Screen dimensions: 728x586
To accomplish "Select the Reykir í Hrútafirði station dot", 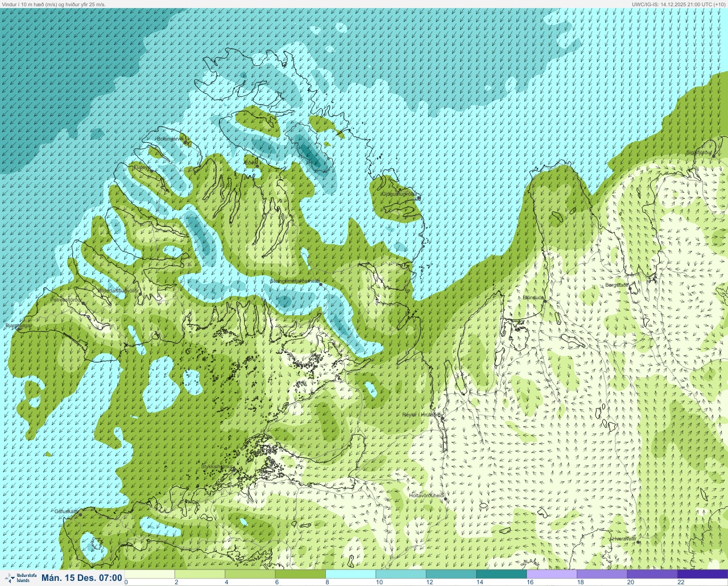I will pos(442,418).
